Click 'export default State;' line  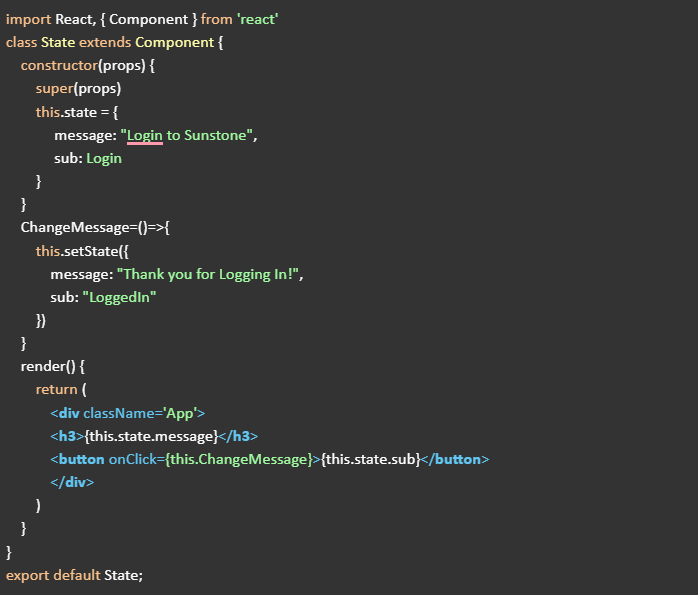tap(74, 575)
